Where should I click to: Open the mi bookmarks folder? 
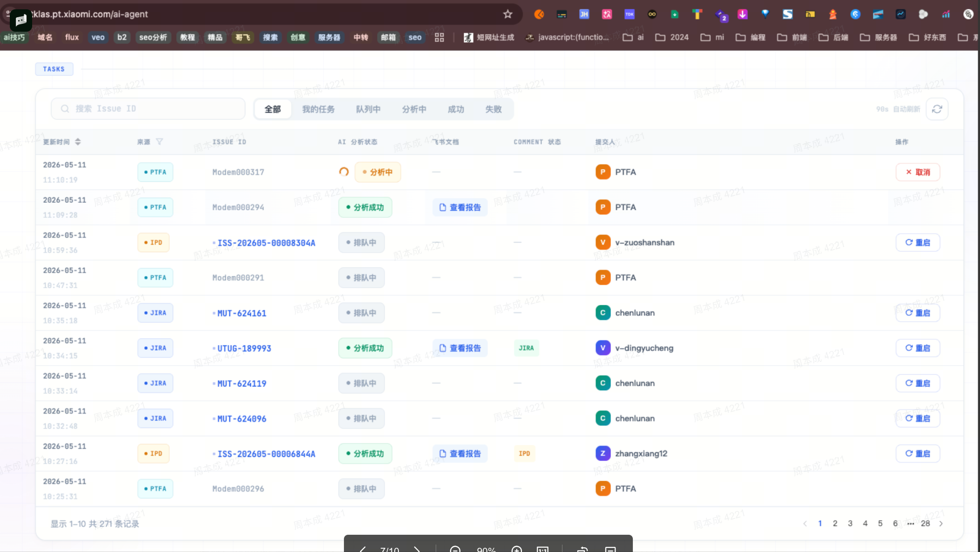pos(712,37)
